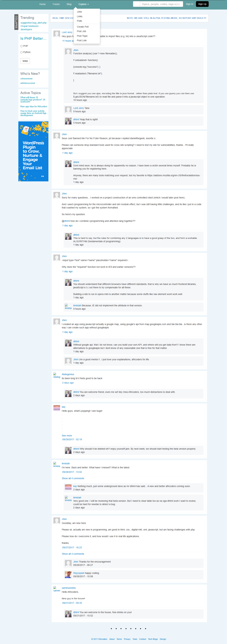Select the PHP radio option

pyautogui.click(x=22, y=46)
